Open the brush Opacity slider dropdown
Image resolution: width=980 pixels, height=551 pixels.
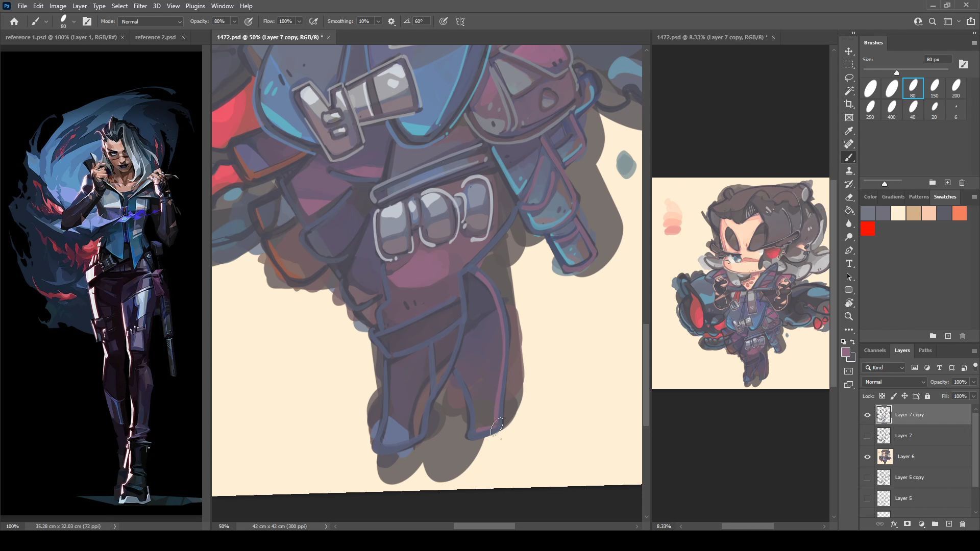pos(234,21)
